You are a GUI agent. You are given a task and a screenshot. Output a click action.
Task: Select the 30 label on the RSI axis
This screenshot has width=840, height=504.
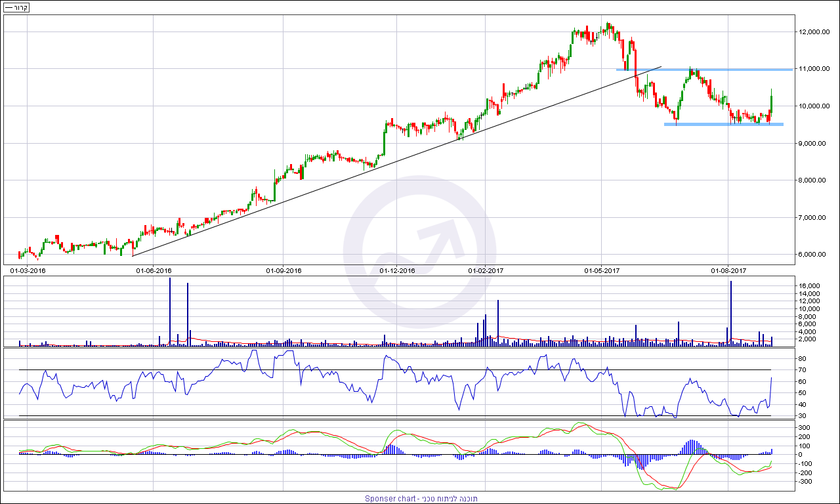click(x=802, y=416)
